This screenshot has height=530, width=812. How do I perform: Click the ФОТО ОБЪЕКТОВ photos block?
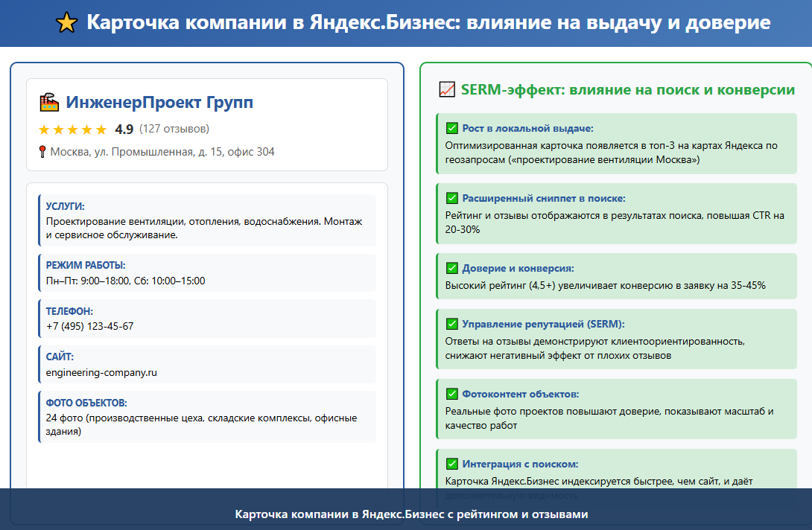pyautogui.click(x=207, y=417)
